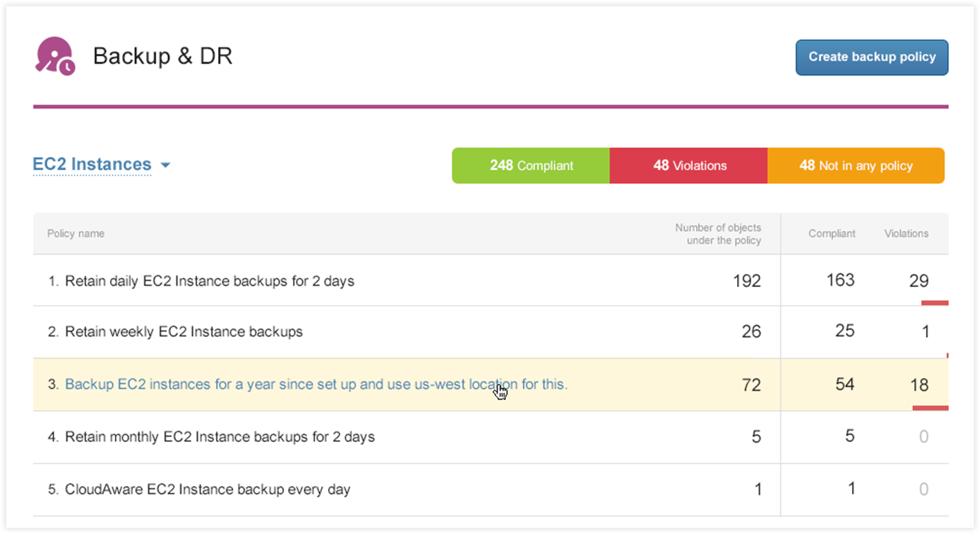Open the 'Backup EC2 instances for a year' policy link
The image size is (980, 534).
point(316,384)
